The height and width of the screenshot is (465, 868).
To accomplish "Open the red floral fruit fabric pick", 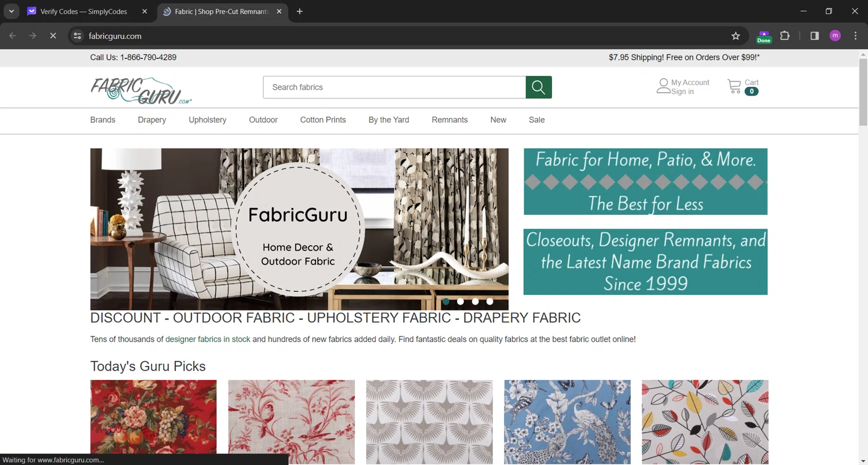I will pyautogui.click(x=153, y=422).
